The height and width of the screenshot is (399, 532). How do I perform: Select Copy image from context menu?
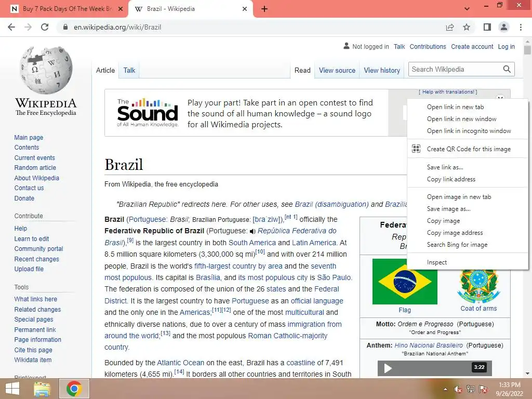444,220
